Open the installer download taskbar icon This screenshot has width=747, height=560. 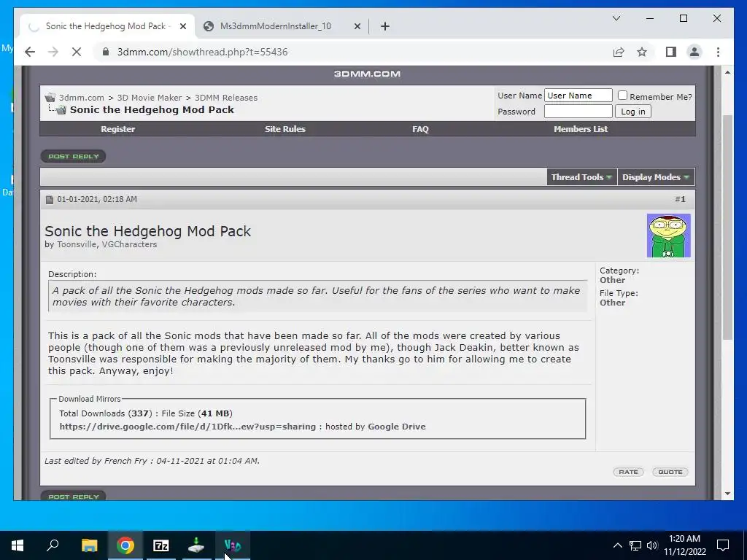(196, 545)
